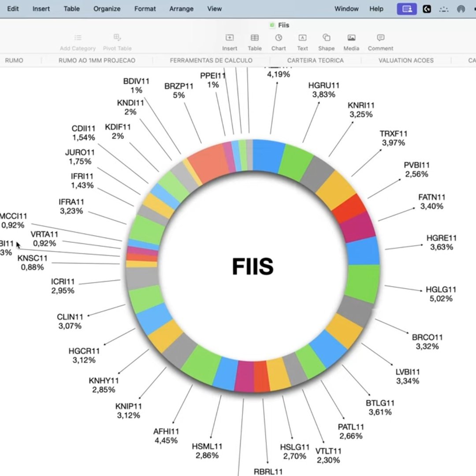This screenshot has width=476, height=476.
Task: Open the Format menu
Action: (x=145, y=9)
